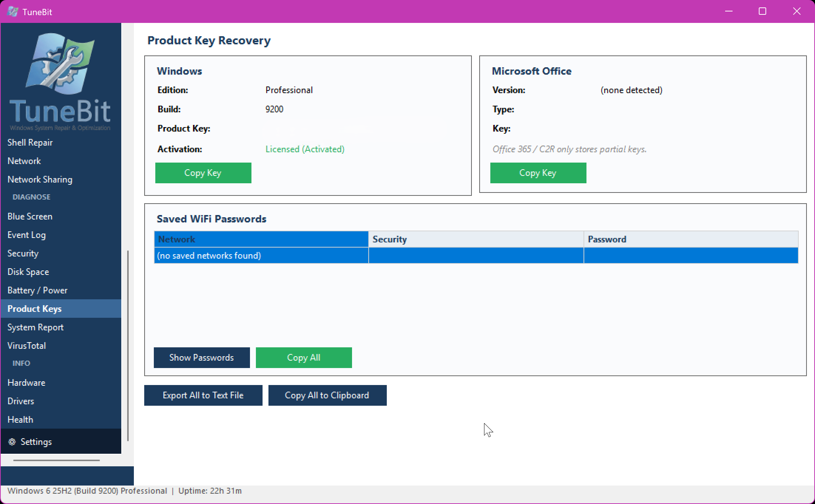Click the Windows version text in status bar

coord(87,491)
